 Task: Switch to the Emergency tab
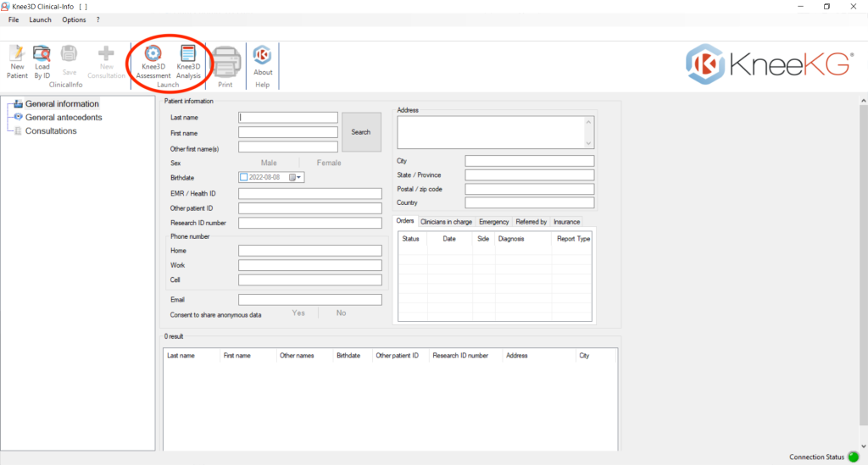coord(494,222)
